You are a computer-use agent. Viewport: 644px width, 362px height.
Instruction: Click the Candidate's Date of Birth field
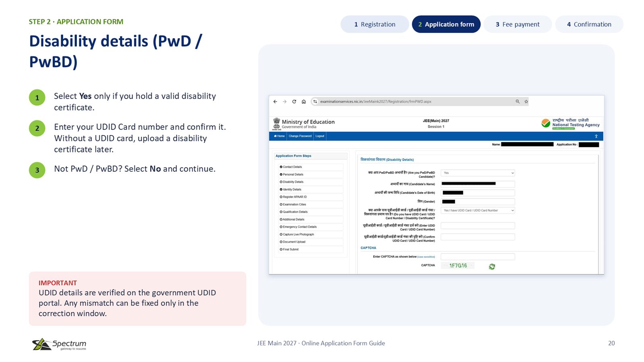(478, 193)
